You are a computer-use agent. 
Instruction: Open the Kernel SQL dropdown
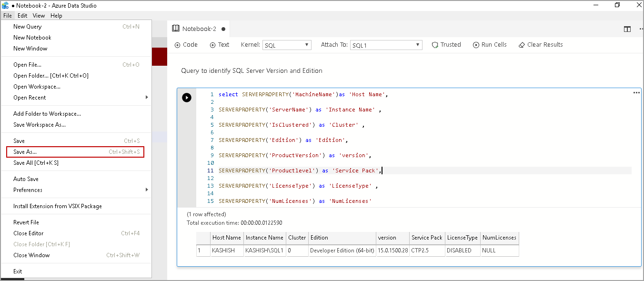287,45
